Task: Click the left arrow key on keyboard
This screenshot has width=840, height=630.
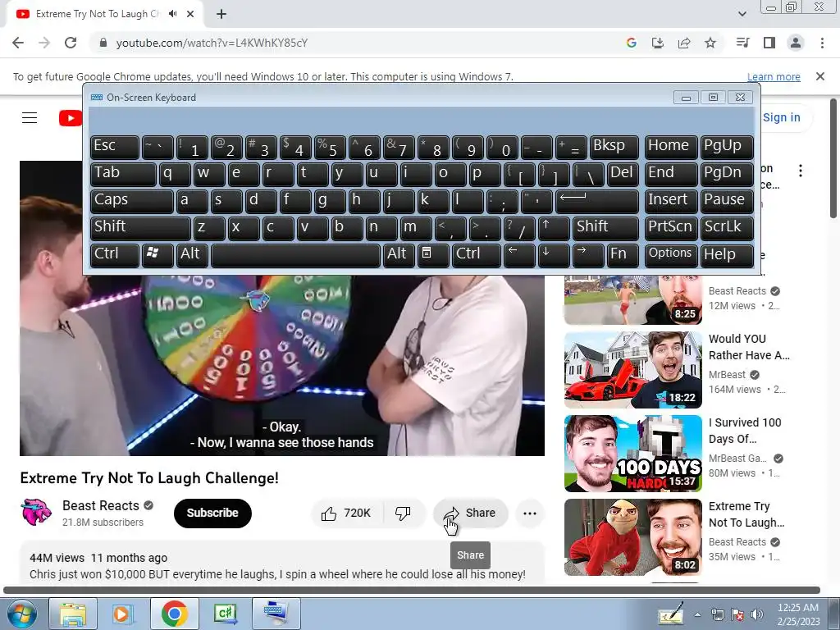Action: [519, 255]
